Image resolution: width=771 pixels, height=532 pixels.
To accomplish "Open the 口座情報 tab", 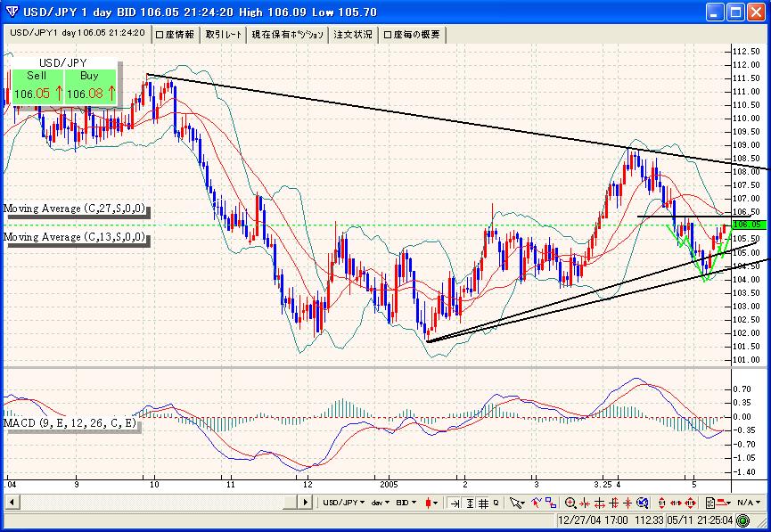I will [x=175, y=35].
